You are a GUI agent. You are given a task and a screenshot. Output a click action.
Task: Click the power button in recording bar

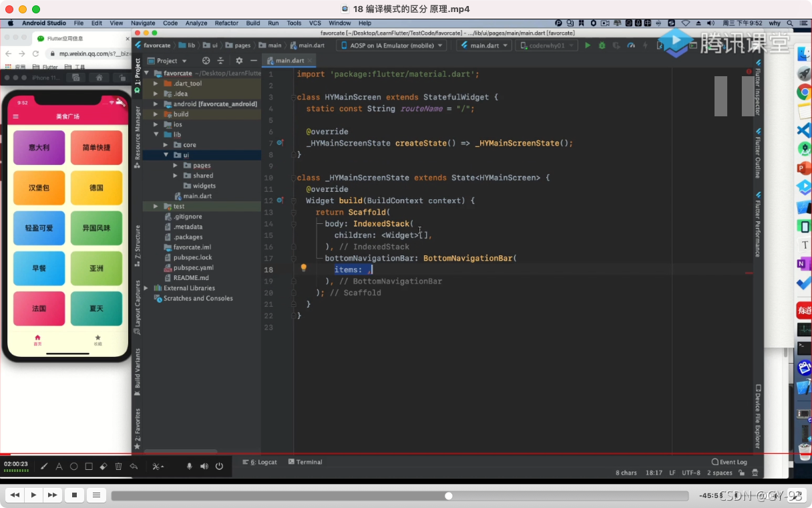[219, 467]
